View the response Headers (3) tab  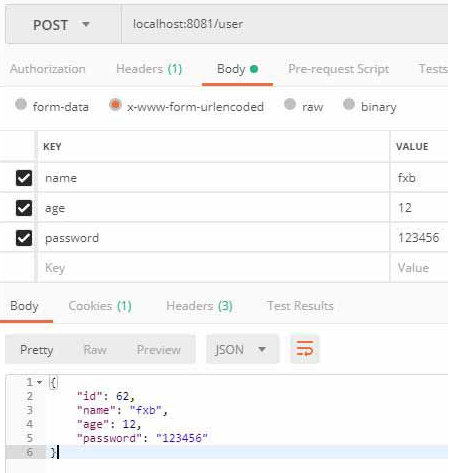[x=199, y=306]
